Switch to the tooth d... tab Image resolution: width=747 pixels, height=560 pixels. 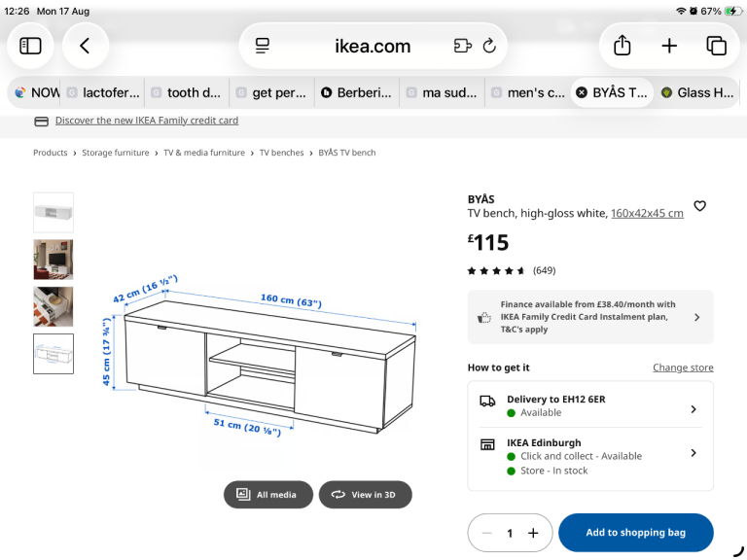[x=187, y=92]
